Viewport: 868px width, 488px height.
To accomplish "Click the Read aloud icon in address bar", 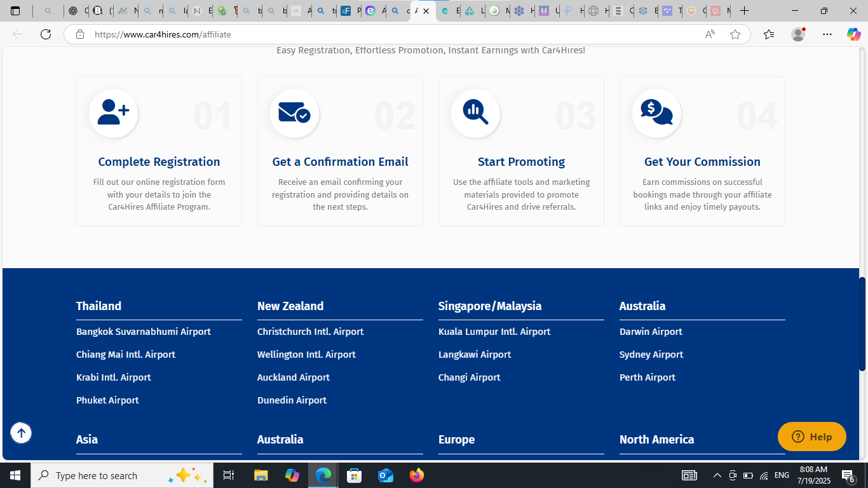I will [x=710, y=34].
